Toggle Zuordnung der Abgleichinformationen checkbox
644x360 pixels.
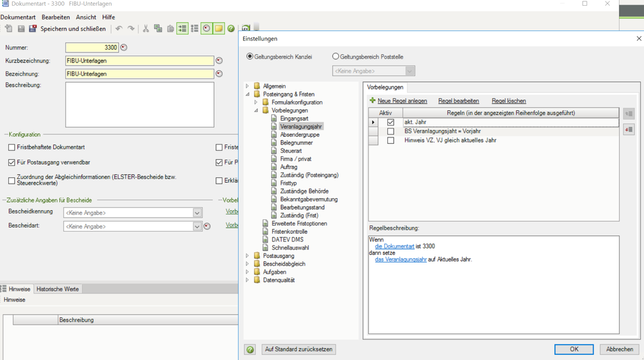coord(12,180)
